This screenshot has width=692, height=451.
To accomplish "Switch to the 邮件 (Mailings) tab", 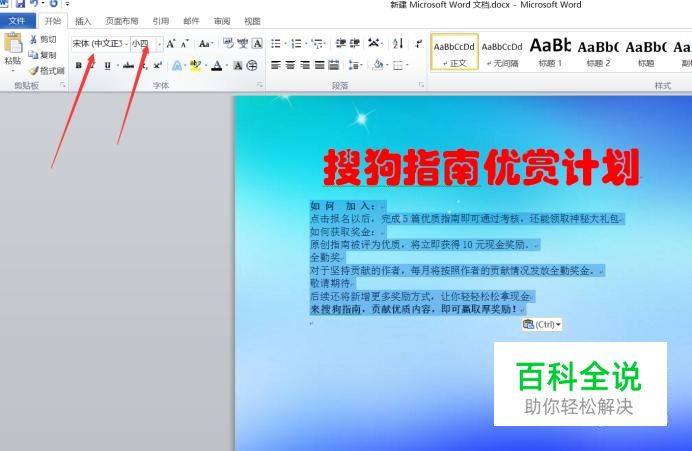I will [192, 21].
